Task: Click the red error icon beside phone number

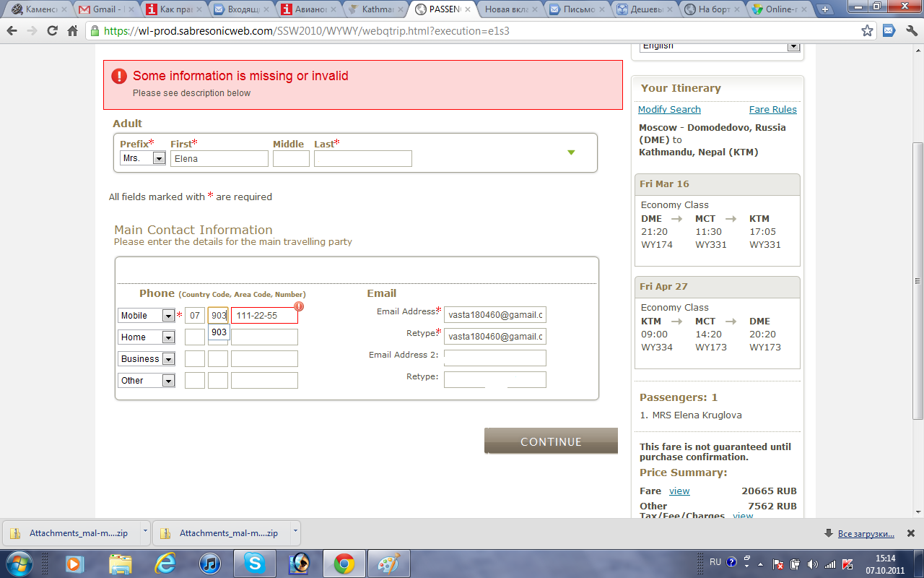Action: pyautogui.click(x=299, y=306)
